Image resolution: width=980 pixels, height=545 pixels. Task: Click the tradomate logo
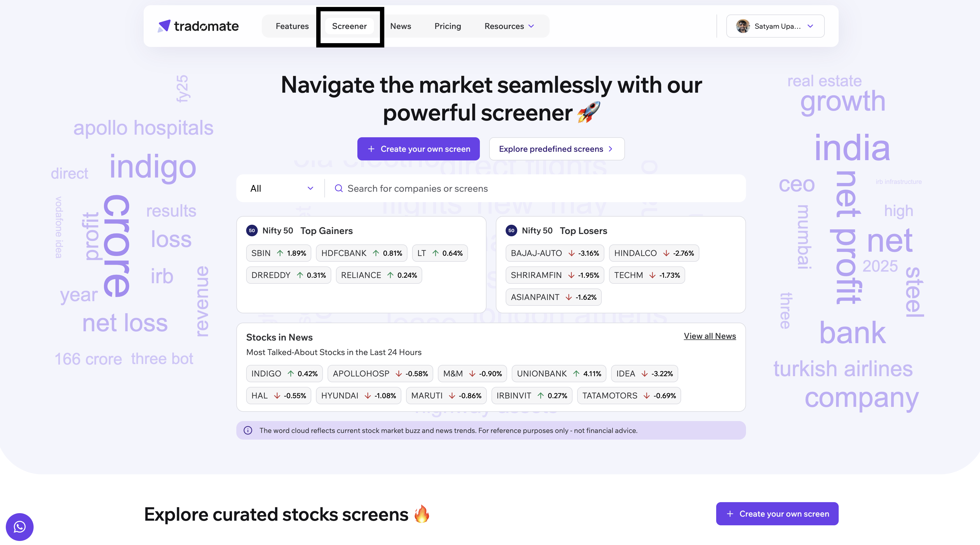pyautogui.click(x=198, y=26)
